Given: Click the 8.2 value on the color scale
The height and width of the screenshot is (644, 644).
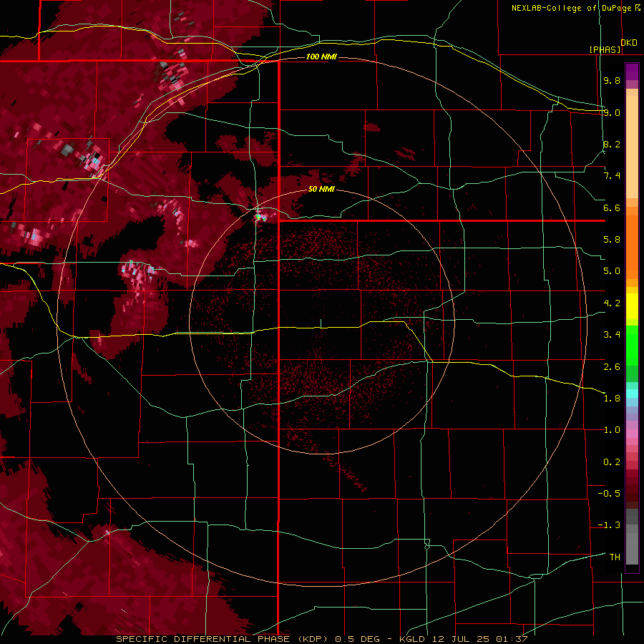Looking at the screenshot, I should [612, 144].
